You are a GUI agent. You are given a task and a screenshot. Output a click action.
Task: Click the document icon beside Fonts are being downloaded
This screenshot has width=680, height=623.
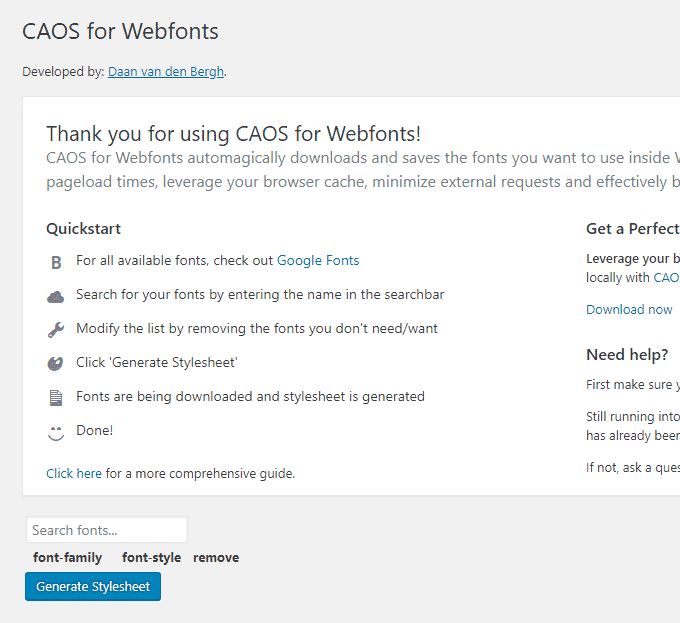coord(56,398)
